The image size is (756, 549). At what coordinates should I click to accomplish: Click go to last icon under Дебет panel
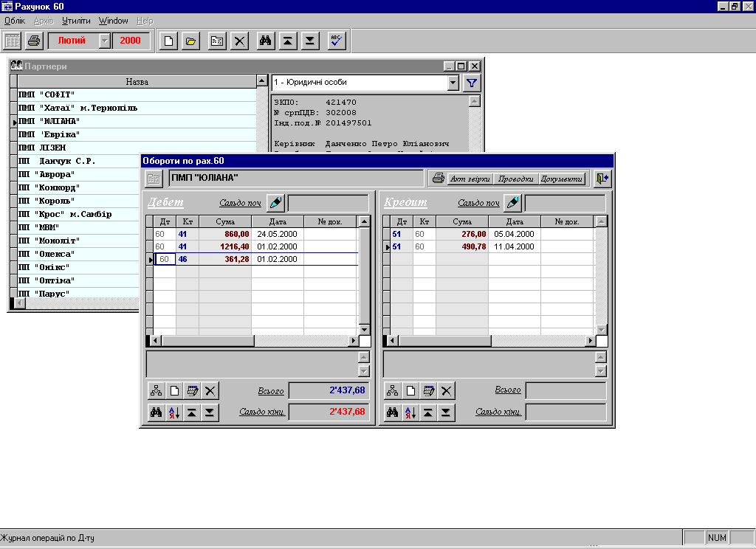210,412
